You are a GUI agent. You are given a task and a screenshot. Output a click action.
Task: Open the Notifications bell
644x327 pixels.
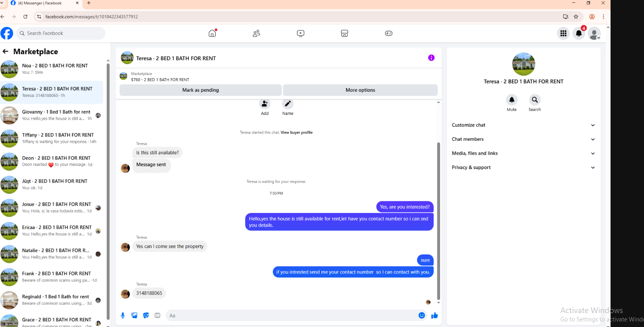(579, 33)
